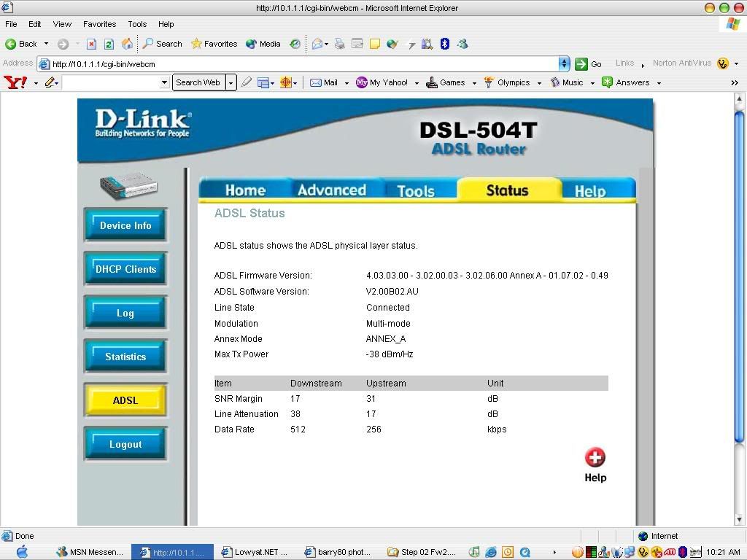Viewport: 747px width, 560px height.
Task: Open the DHCP Clients page
Action: coord(125,269)
